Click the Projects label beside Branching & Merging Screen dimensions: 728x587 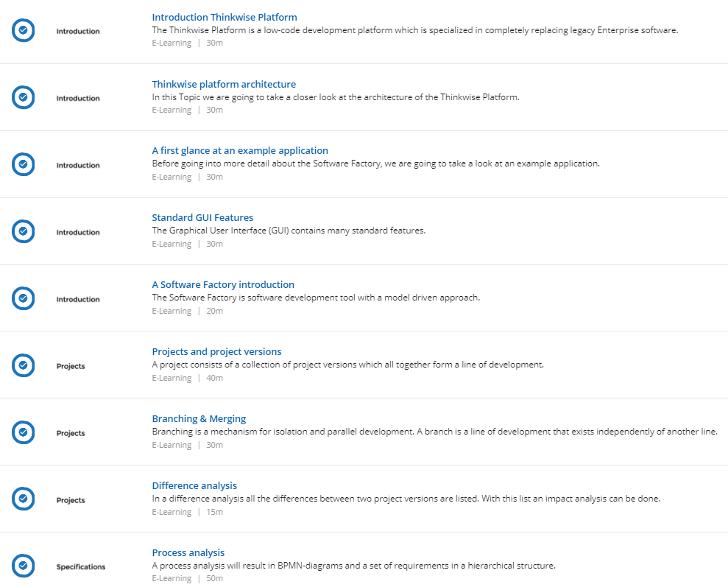pyautogui.click(x=71, y=433)
